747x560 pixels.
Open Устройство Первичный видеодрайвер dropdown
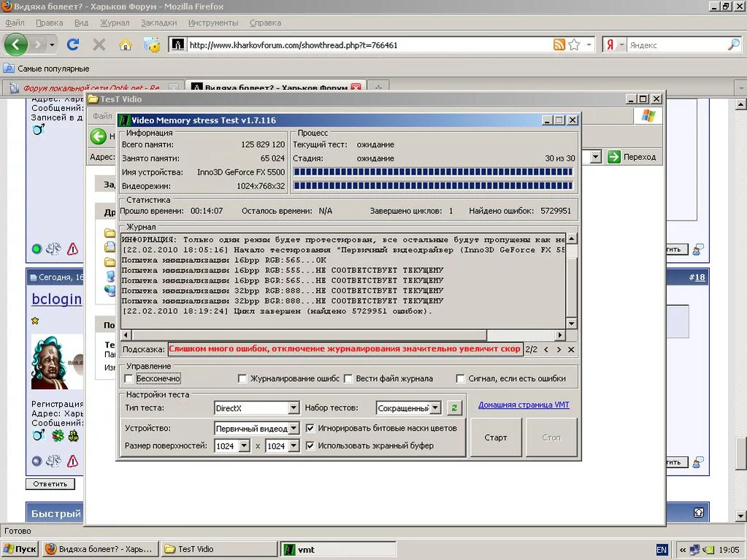294,428
